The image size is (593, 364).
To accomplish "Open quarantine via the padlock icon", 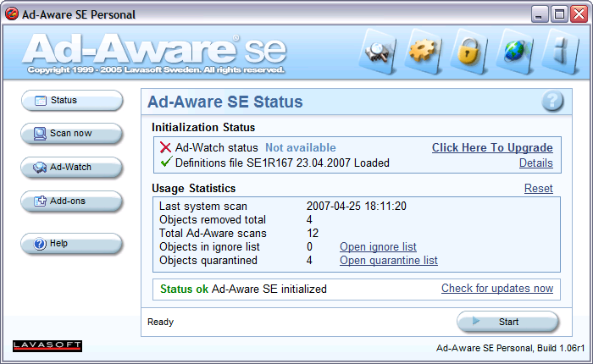I will pyautogui.click(x=469, y=52).
